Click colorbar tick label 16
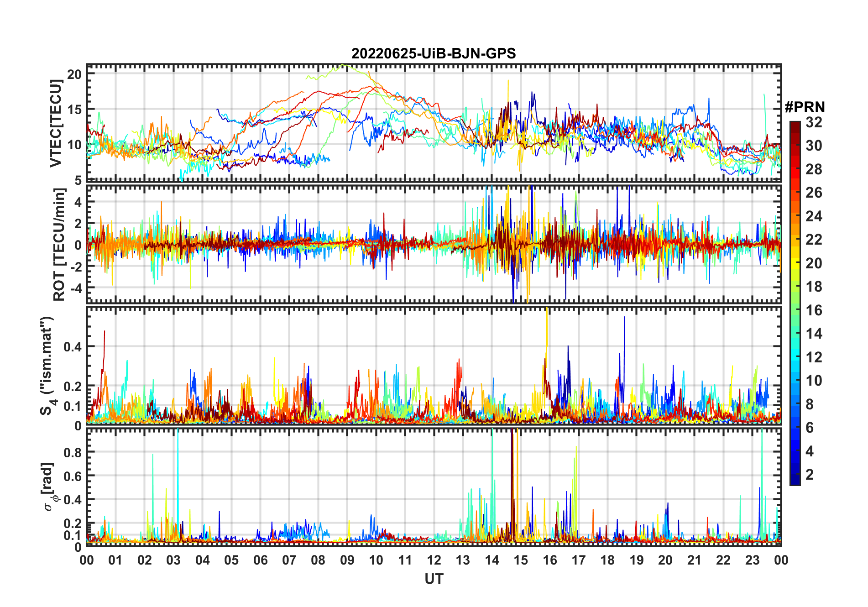 tap(814, 310)
